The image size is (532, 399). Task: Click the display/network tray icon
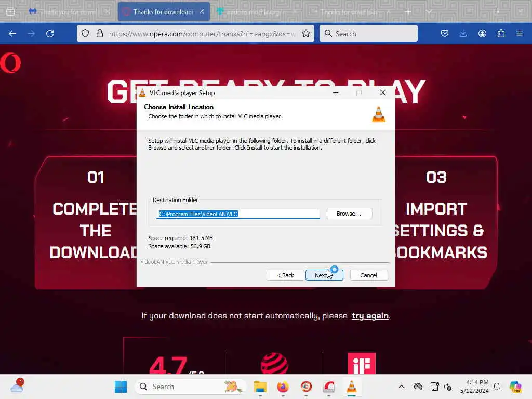[434, 387]
